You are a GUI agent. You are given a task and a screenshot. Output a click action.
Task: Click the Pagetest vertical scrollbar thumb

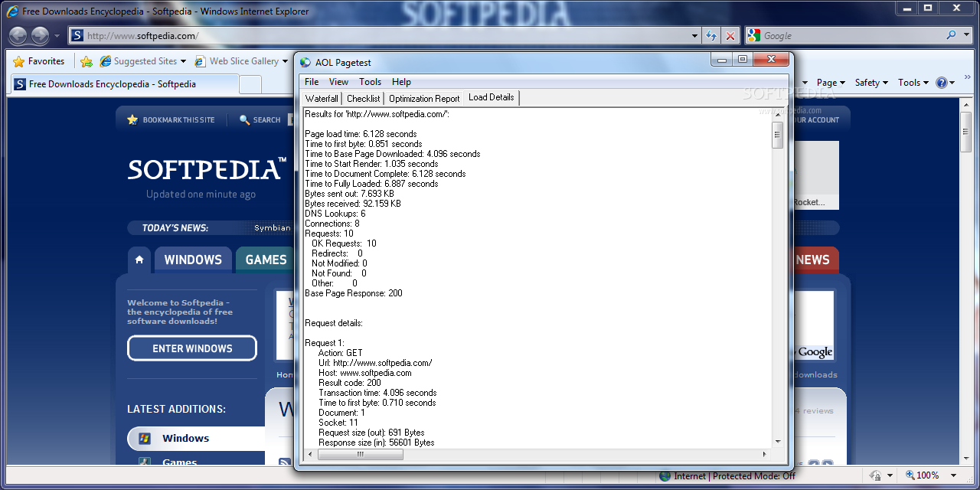point(778,135)
